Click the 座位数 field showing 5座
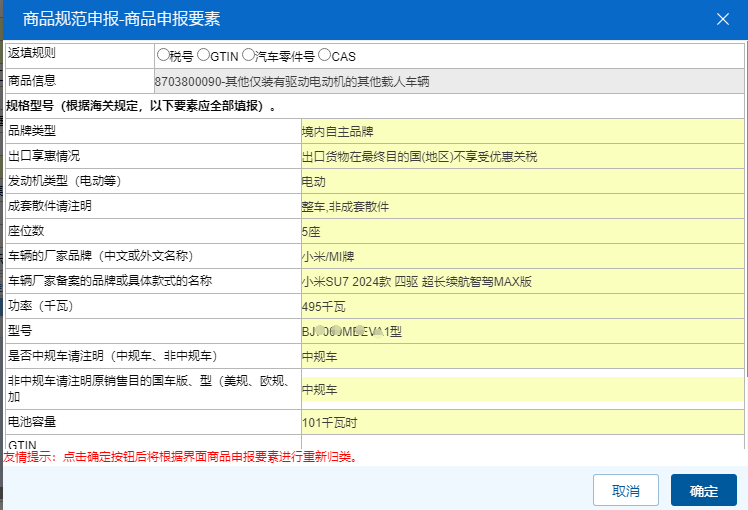Image resolution: width=748 pixels, height=510 pixels. (x=521, y=231)
